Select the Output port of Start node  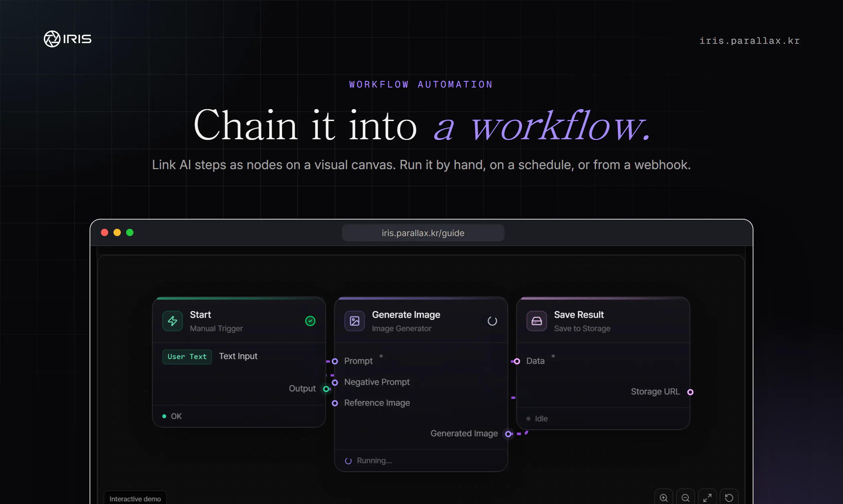pos(326,389)
